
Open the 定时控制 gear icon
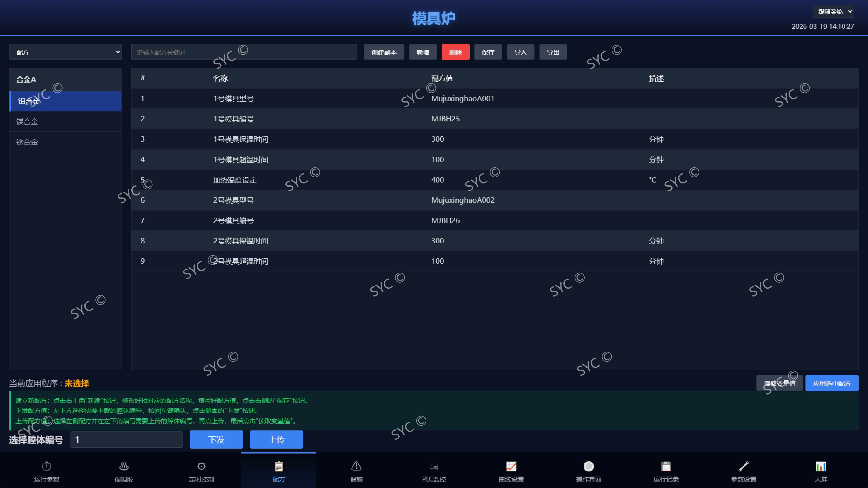pos(202,466)
